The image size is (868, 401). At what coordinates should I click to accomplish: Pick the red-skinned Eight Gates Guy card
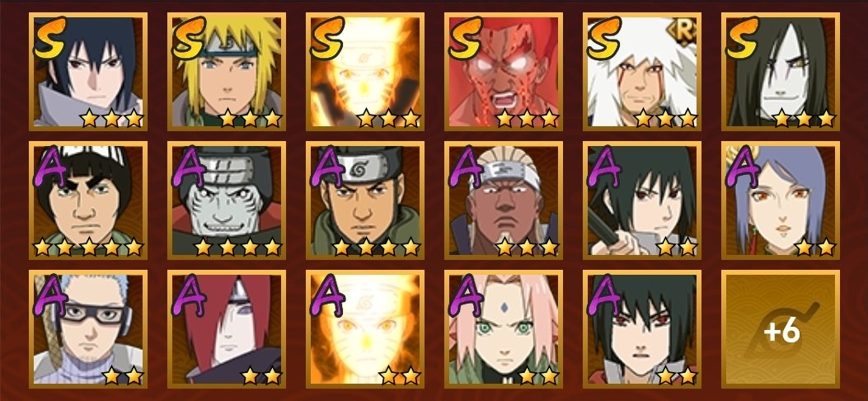503,72
